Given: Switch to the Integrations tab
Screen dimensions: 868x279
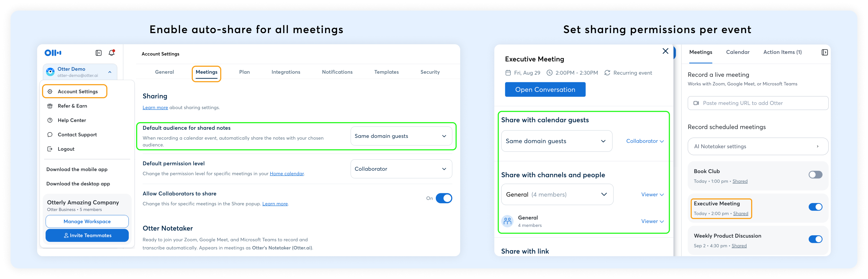Looking at the screenshot, I should (x=286, y=72).
